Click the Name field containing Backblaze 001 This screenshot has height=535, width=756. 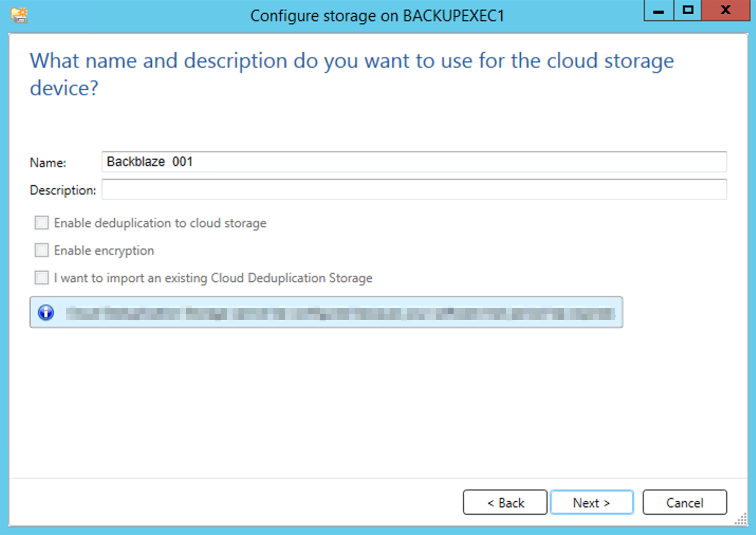pyautogui.click(x=414, y=162)
